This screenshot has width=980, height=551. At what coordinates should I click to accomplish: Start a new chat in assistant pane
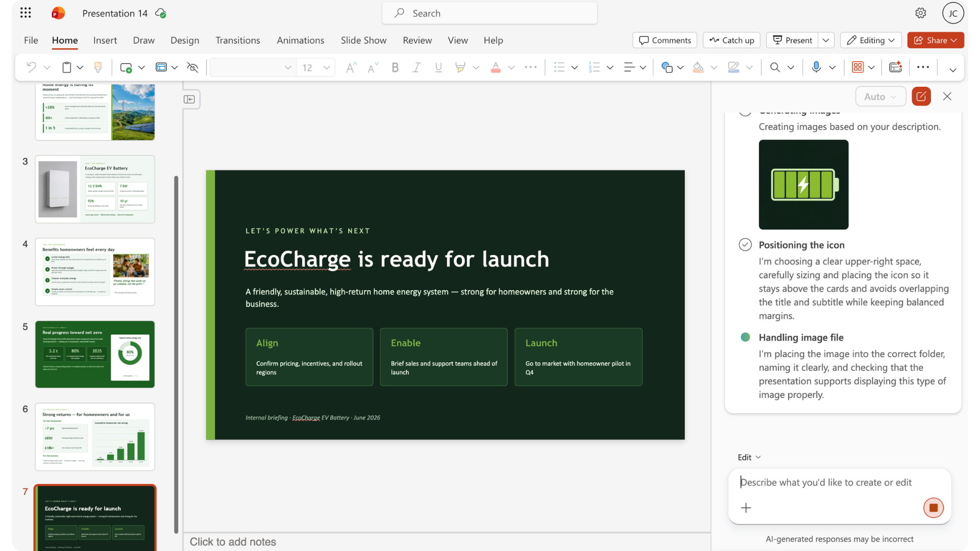click(x=921, y=96)
